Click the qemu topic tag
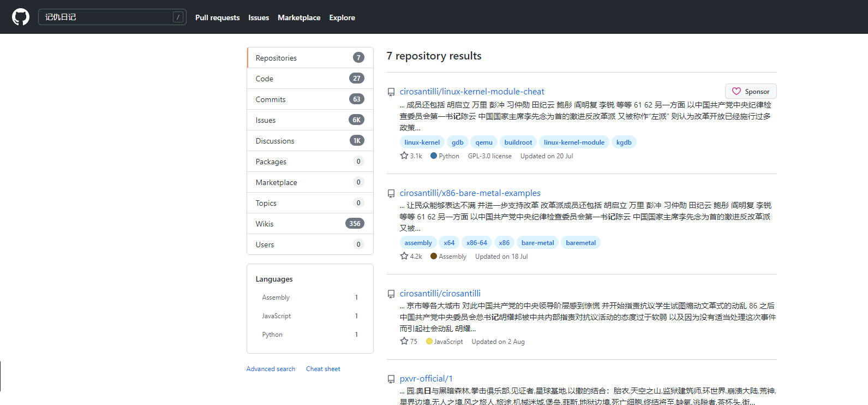 (x=484, y=142)
